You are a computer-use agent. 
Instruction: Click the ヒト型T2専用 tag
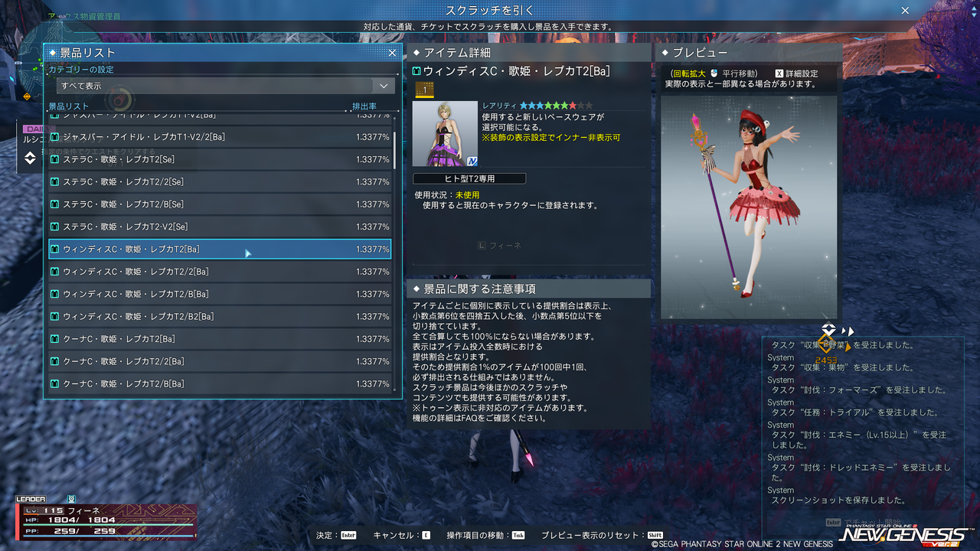click(469, 178)
